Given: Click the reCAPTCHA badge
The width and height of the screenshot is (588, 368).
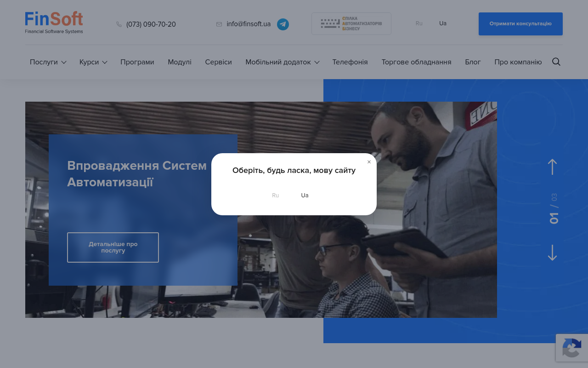Looking at the screenshot, I should pyautogui.click(x=572, y=348).
